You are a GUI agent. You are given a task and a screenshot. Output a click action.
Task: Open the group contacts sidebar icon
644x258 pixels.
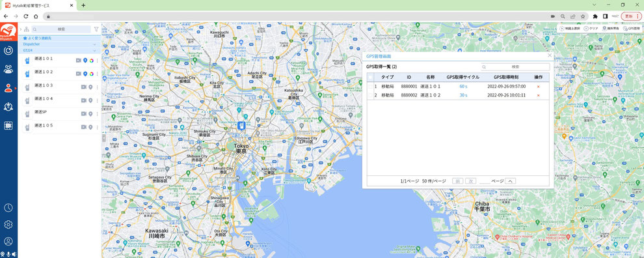(8, 68)
